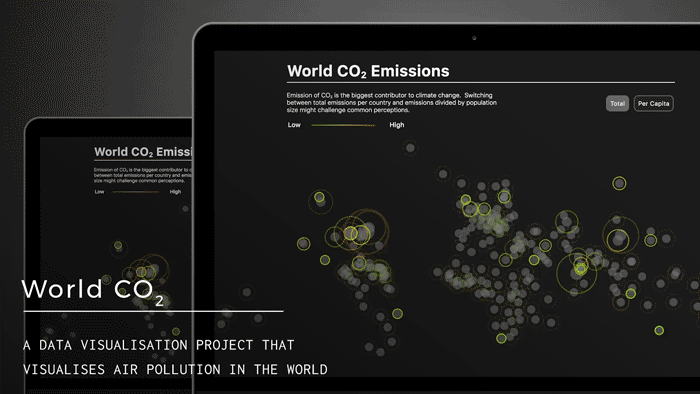This screenshot has width=700, height=394.
Task: Click the 'Low' legend label on front laptop
Action: 294,125
